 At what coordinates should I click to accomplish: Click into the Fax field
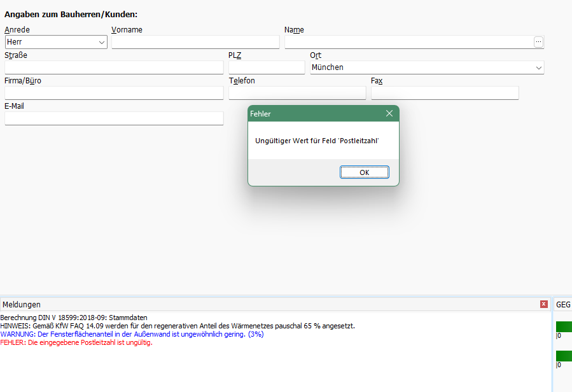click(x=445, y=93)
